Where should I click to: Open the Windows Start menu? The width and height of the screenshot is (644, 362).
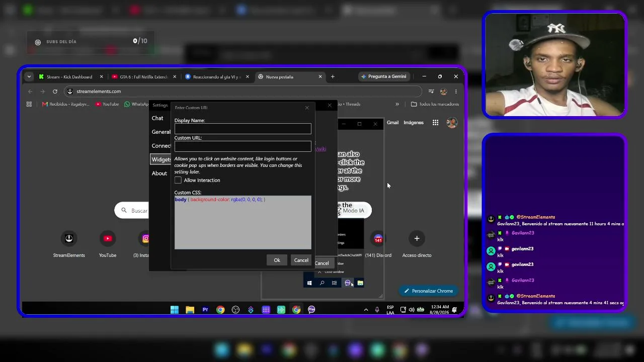click(x=175, y=310)
